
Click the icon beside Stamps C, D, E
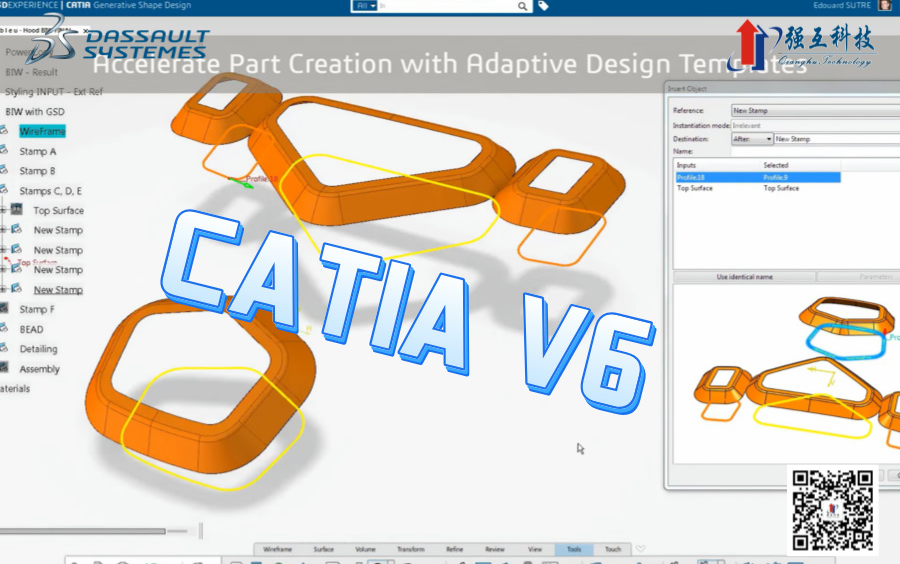pos(3,190)
